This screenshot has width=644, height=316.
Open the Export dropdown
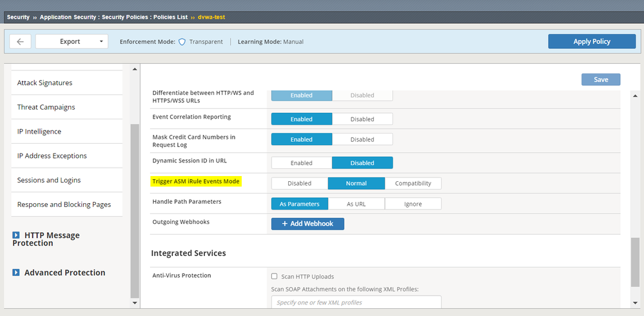point(71,41)
